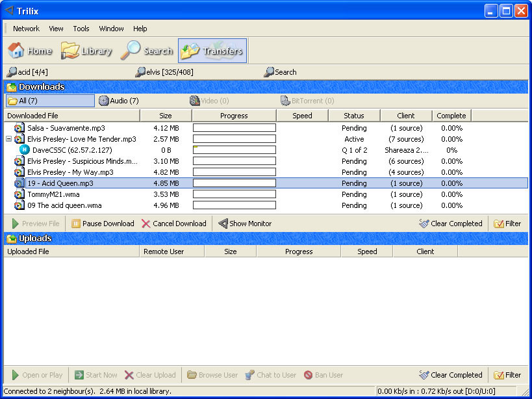Select Salsa - Suavamente.mp3 download row
532x399 pixels.
[266, 128]
